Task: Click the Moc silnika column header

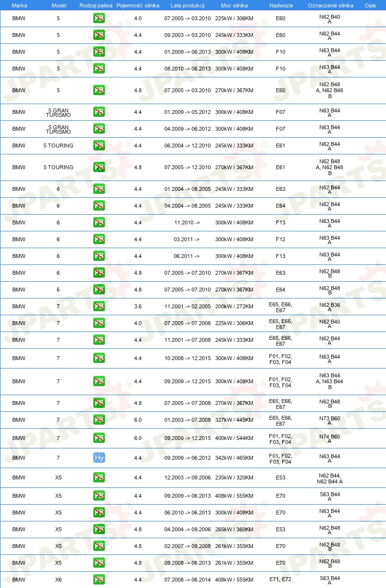Action: click(234, 5)
